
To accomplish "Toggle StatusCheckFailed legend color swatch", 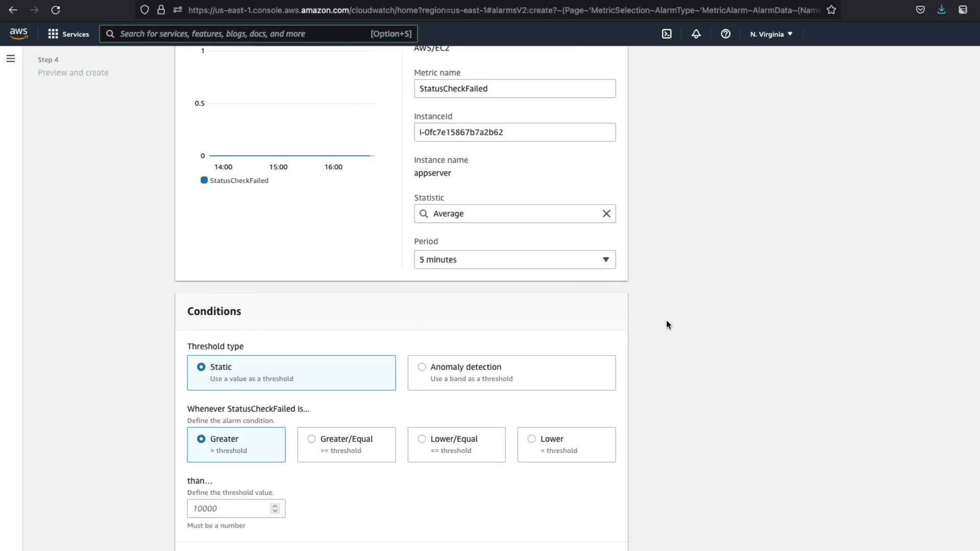I will tap(204, 180).
